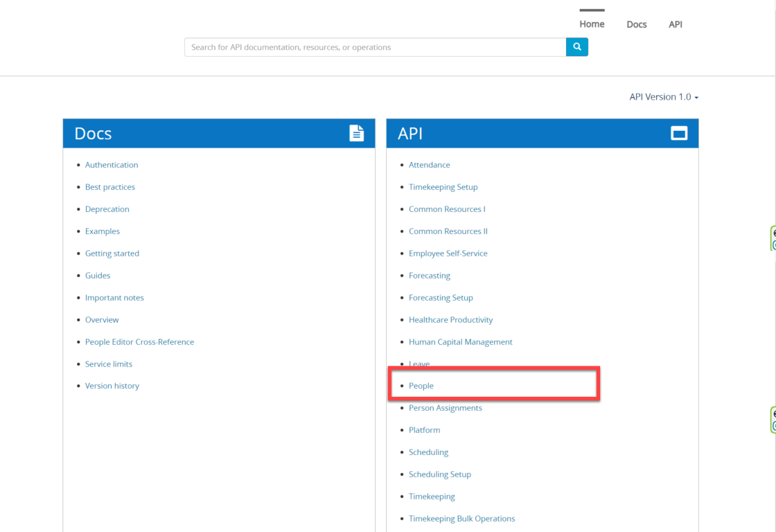This screenshot has height=532, width=776.
Task: Click the search input field
Action: [x=374, y=46]
